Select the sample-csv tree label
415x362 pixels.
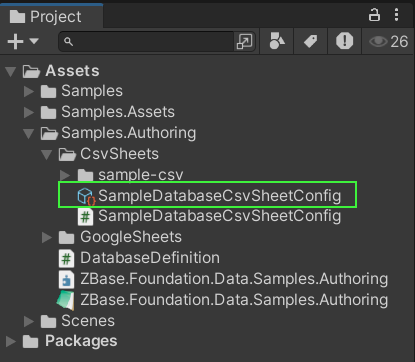pos(141,175)
